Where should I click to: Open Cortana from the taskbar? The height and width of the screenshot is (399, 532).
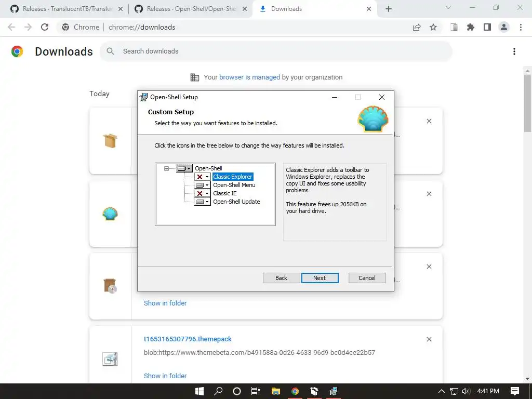[x=237, y=391]
